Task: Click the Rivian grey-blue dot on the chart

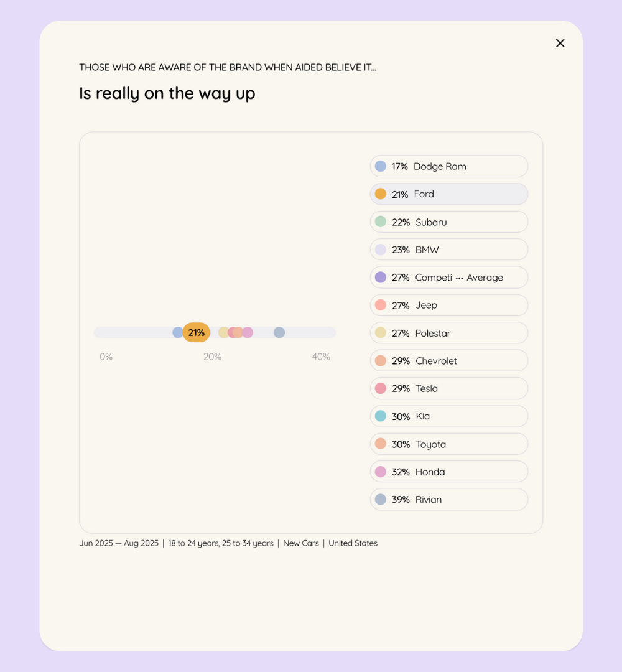Action: pyautogui.click(x=279, y=332)
